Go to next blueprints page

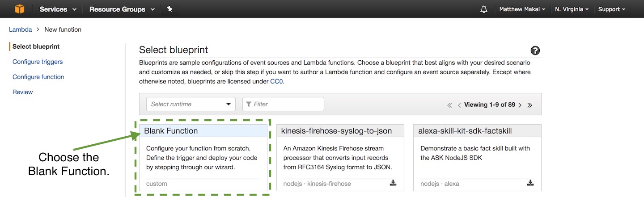(x=520, y=105)
